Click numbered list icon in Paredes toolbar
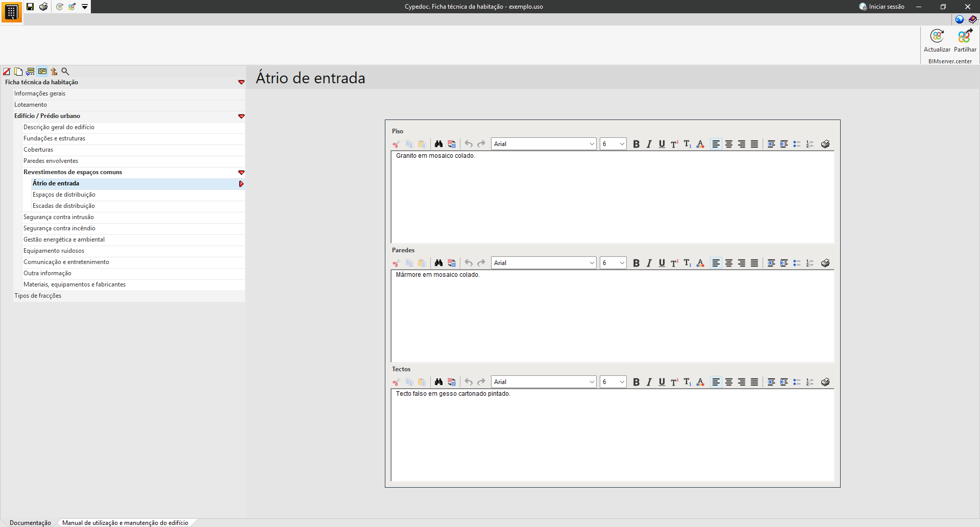 point(810,263)
